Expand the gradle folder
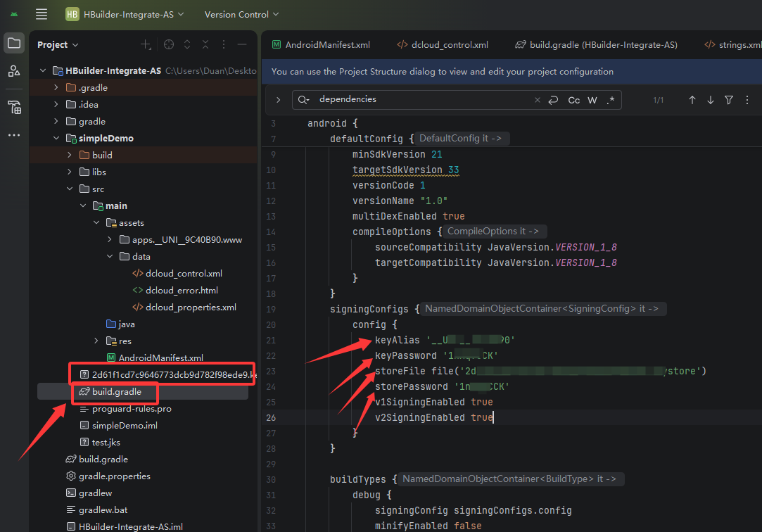 coord(56,121)
